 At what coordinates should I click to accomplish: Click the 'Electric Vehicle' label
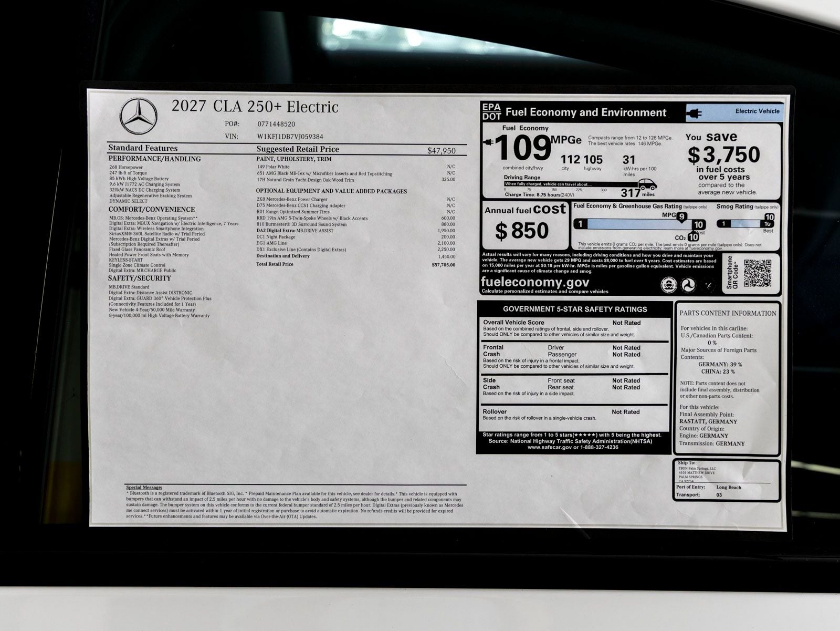click(x=757, y=111)
